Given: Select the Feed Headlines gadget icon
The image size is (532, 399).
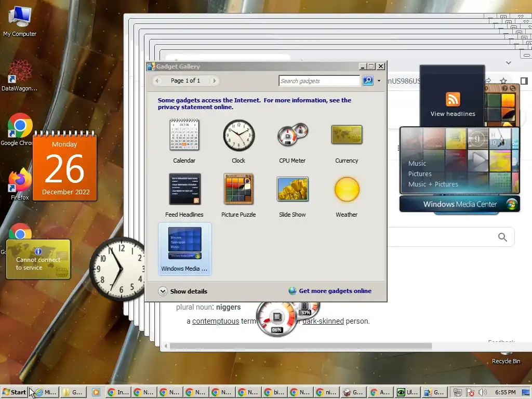Looking at the screenshot, I should 184,189.
